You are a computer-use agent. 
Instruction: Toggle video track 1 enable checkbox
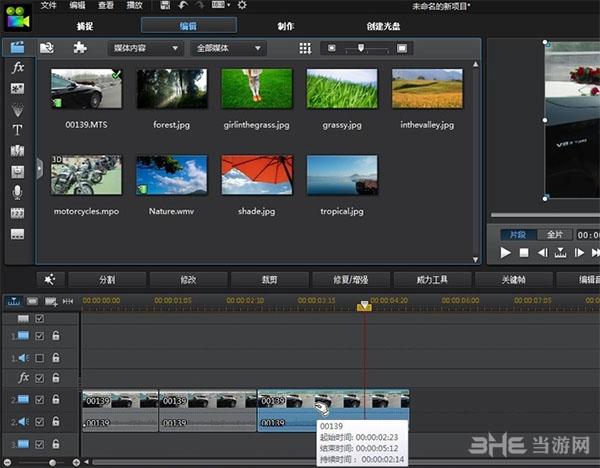[x=39, y=336]
